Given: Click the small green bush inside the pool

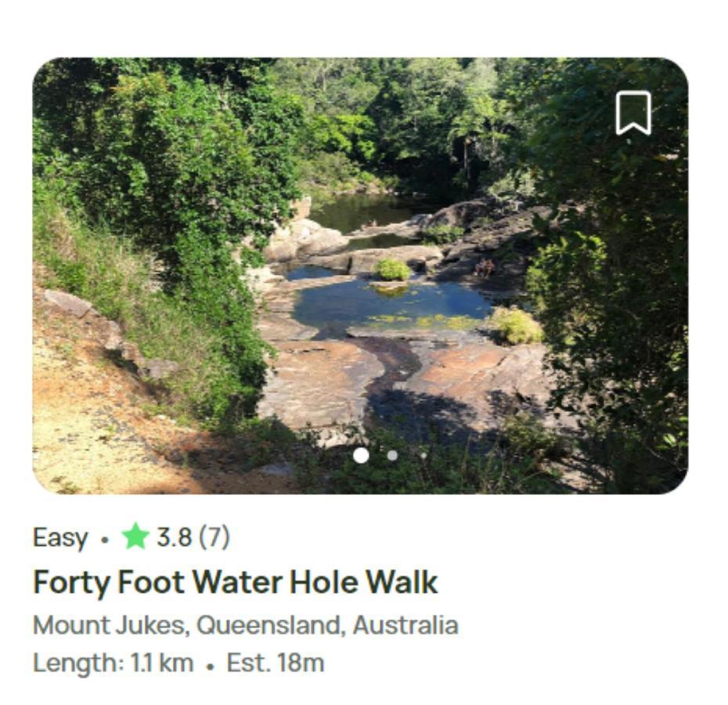Looking at the screenshot, I should [x=392, y=269].
